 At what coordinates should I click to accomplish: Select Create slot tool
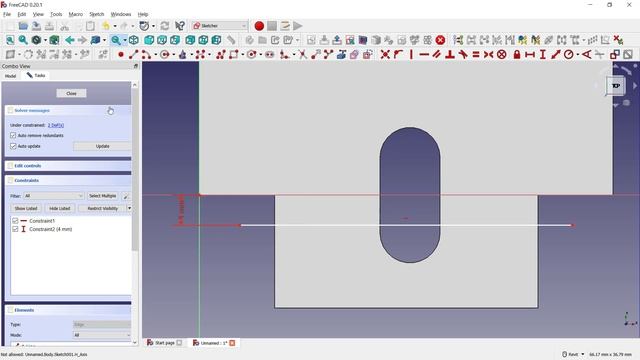click(x=269, y=54)
